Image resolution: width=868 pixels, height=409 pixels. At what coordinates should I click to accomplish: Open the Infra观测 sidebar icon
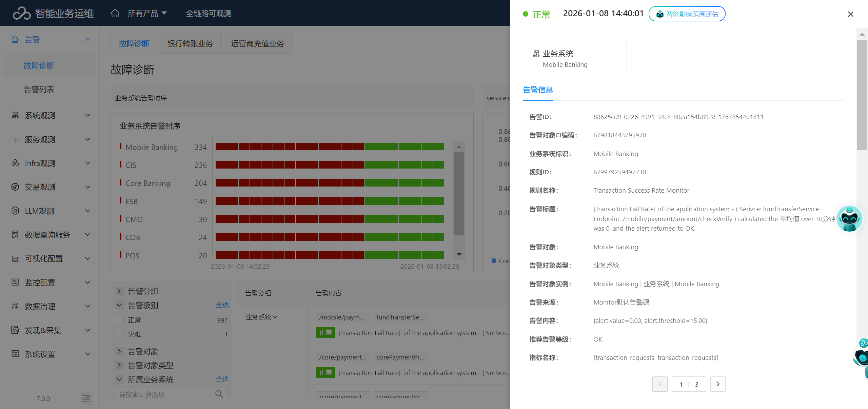(x=15, y=163)
